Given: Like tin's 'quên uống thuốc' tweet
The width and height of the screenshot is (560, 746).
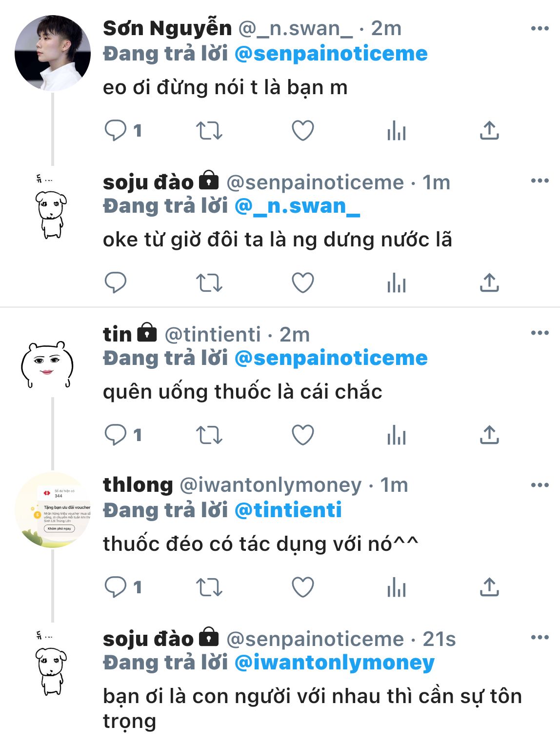Looking at the screenshot, I should pos(302,435).
